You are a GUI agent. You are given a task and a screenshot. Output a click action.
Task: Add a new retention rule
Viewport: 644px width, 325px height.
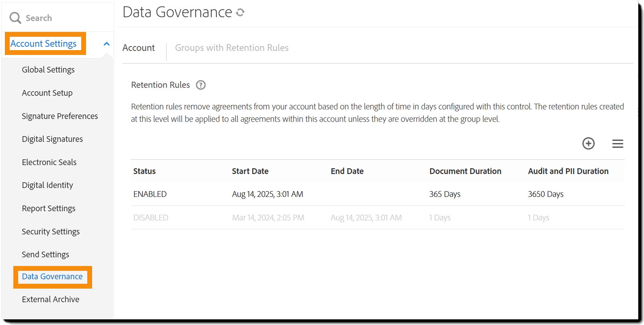click(x=588, y=143)
